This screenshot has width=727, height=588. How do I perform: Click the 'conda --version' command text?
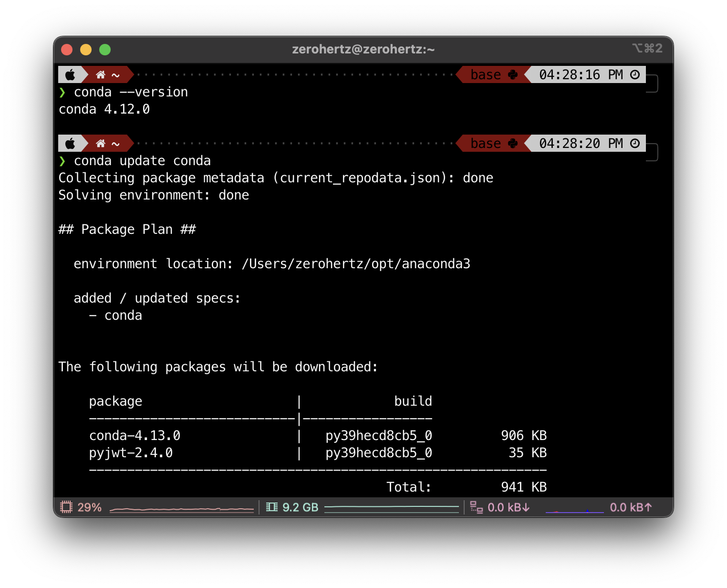coord(131,92)
